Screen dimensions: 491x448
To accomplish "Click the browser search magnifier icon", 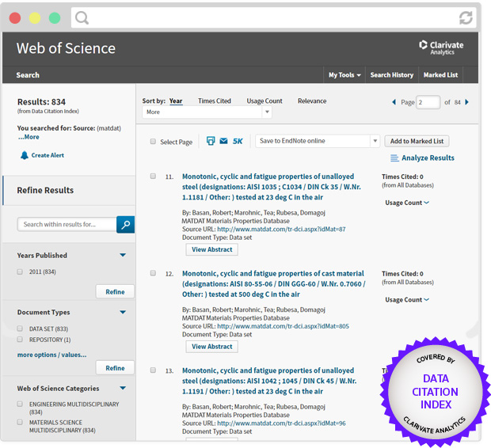I will click(x=82, y=18).
